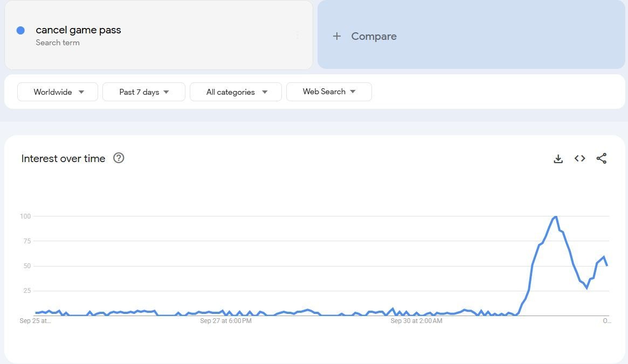Open the embed code icon

tap(579, 158)
